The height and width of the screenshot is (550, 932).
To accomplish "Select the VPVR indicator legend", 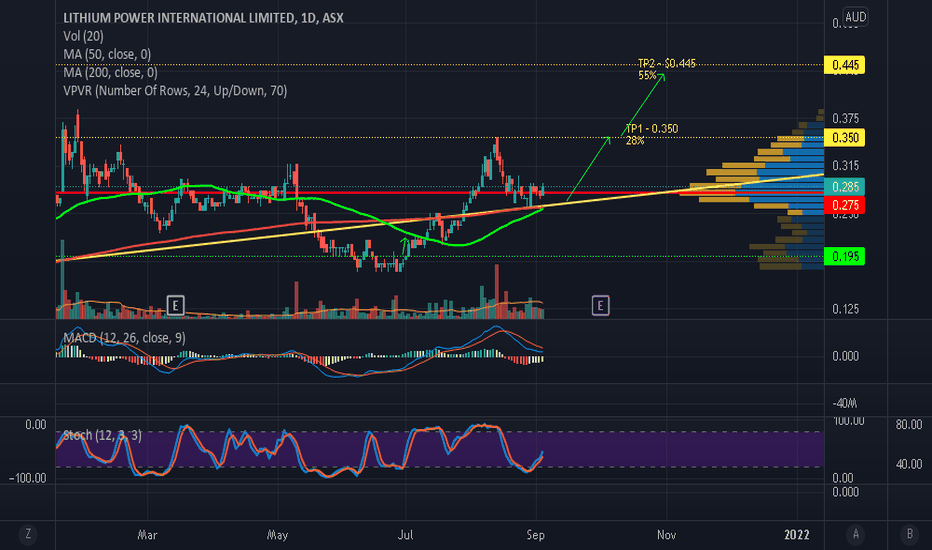I will point(175,90).
